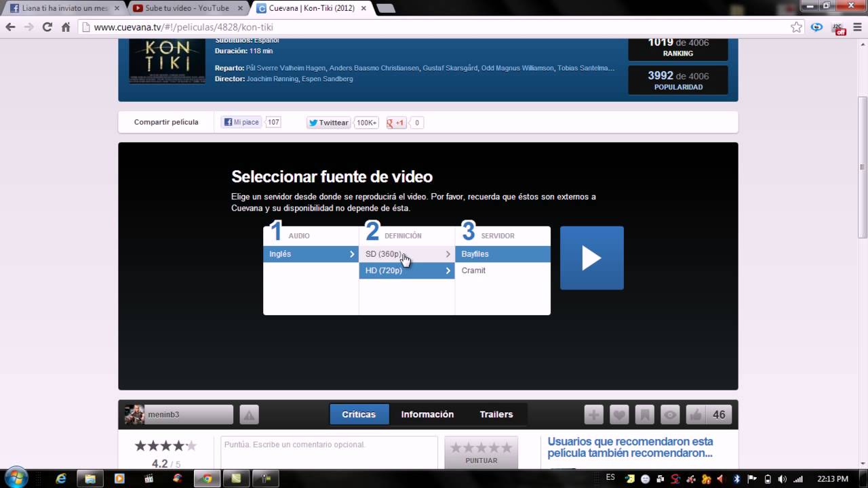Open a new browser tab
This screenshot has width=868, height=488.
click(386, 9)
